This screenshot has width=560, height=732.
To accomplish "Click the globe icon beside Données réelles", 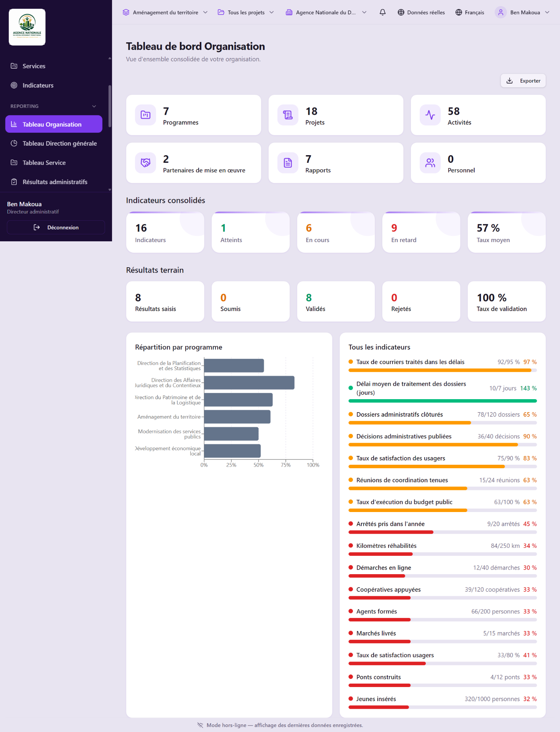I will click(401, 12).
